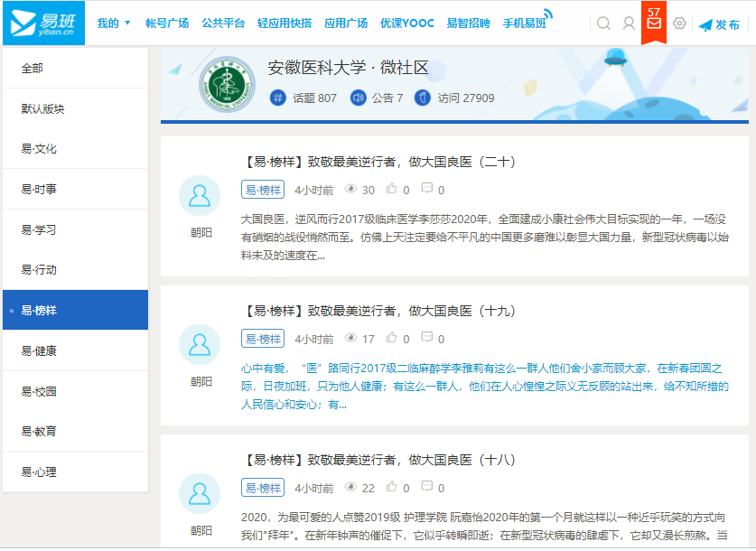
Task: Click the search magnifier icon
Action: pyautogui.click(x=603, y=23)
